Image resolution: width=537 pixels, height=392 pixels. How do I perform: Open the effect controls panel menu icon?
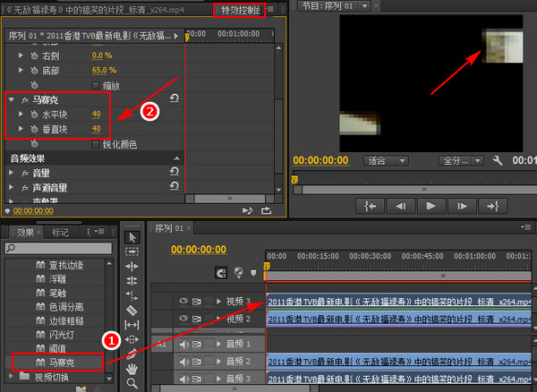click(271, 9)
